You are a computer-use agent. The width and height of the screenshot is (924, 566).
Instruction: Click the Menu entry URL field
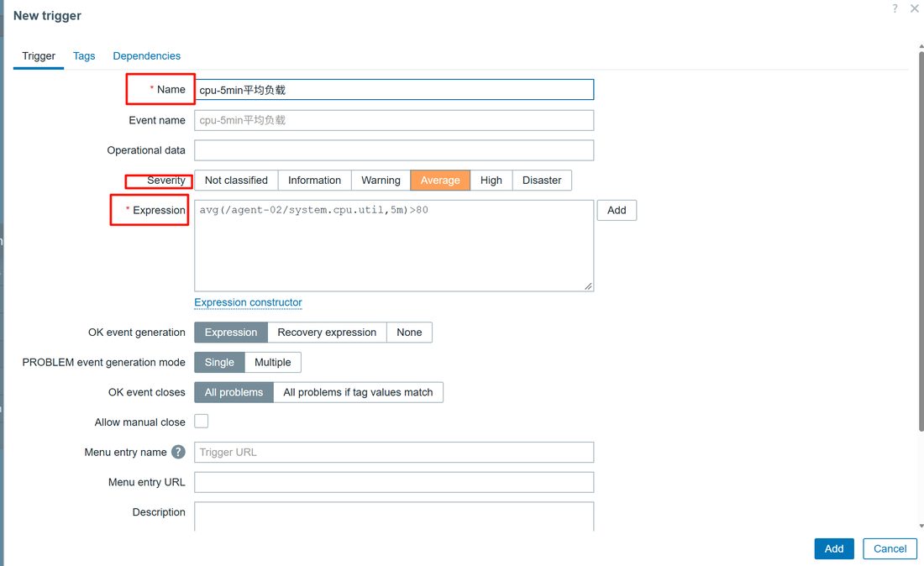394,482
